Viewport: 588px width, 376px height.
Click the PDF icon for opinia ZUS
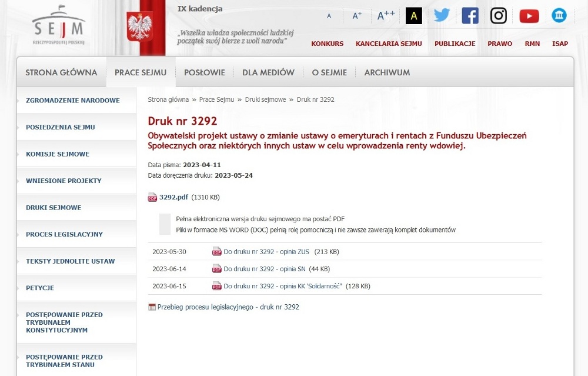point(217,252)
